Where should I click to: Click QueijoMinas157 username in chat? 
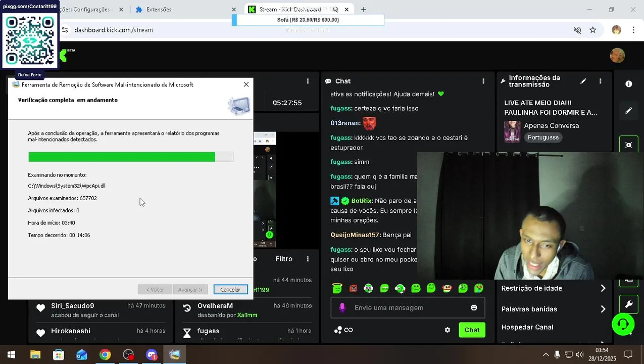(x=356, y=235)
